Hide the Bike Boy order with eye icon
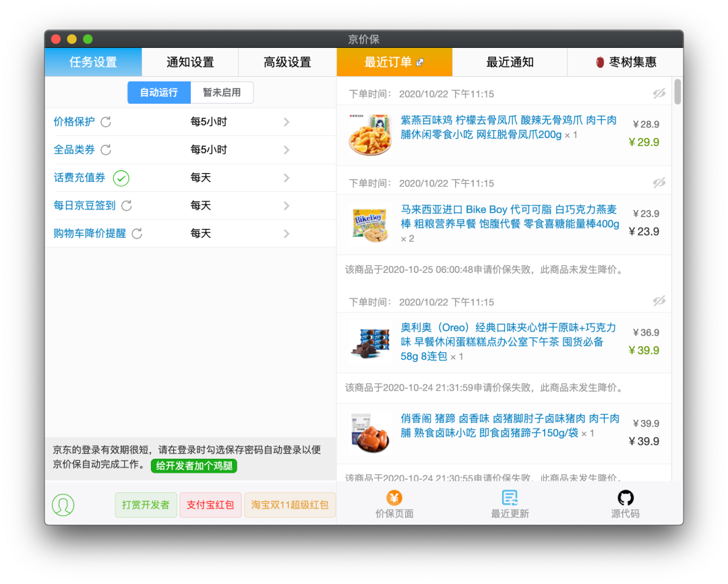728x584 pixels. point(659,183)
